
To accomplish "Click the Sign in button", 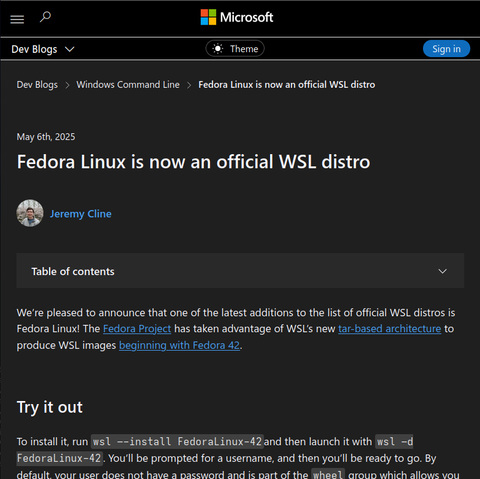I will pyautogui.click(x=446, y=49).
